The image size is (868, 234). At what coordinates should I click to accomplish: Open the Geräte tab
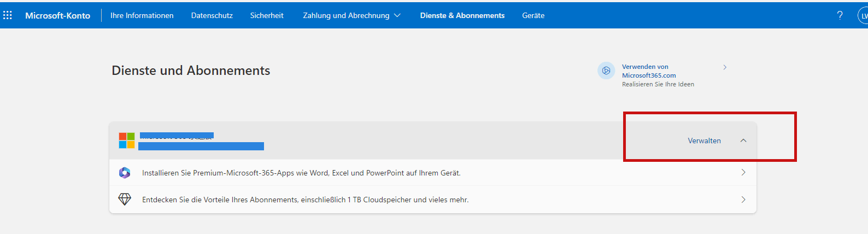pyautogui.click(x=533, y=15)
